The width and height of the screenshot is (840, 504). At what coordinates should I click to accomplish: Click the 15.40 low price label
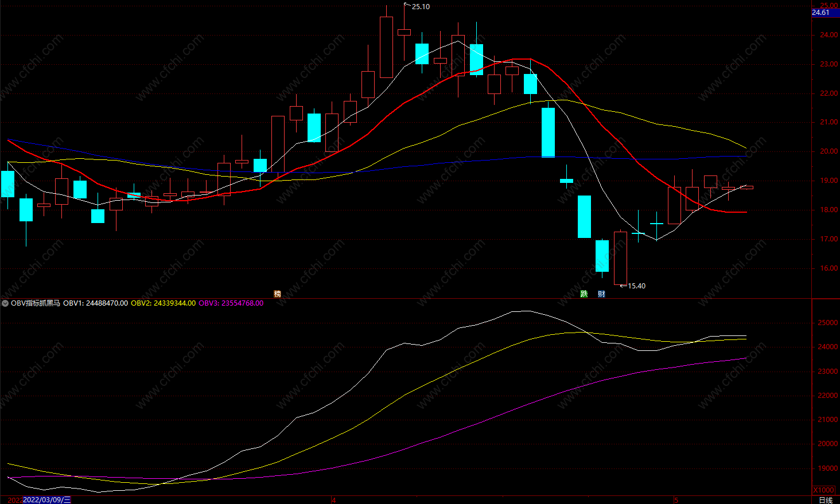(x=636, y=286)
